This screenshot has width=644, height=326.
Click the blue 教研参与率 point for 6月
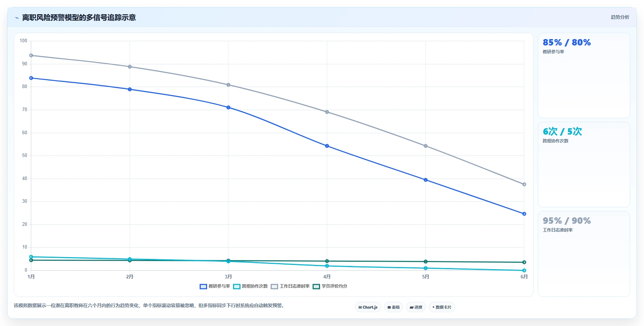pyautogui.click(x=524, y=214)
